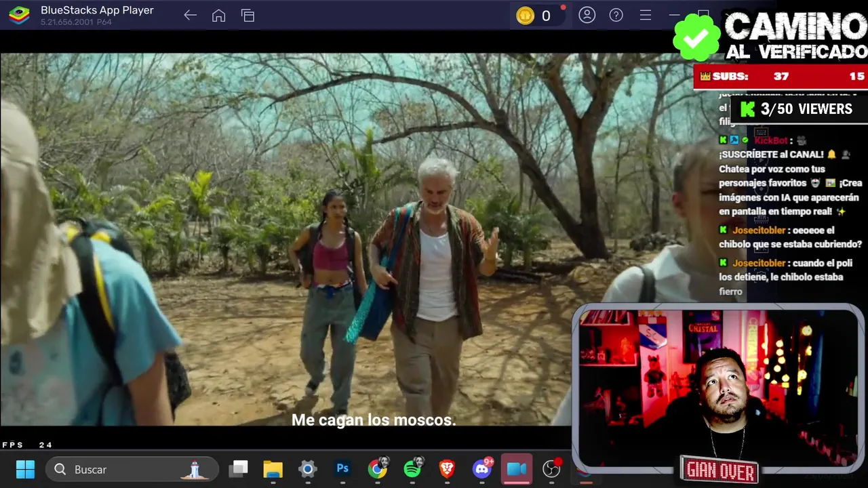Go back with the BlueStacks arrow

tap(190, 15)
